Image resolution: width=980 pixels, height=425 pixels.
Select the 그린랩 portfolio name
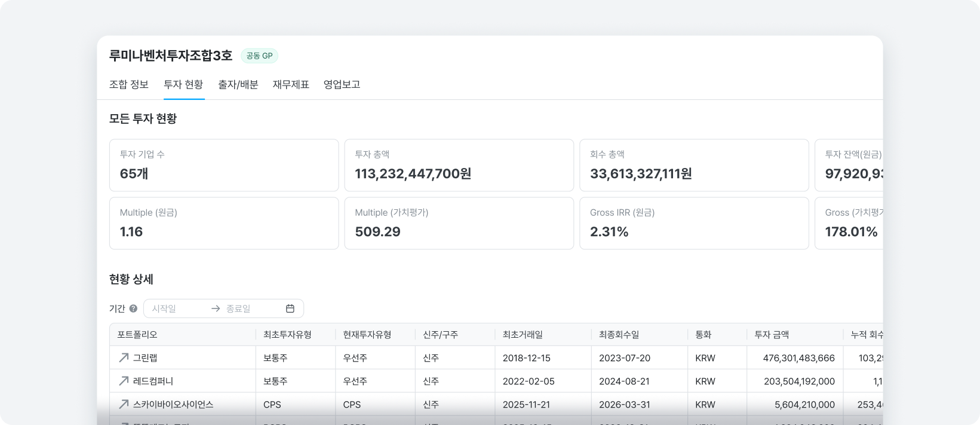[145, 357]
